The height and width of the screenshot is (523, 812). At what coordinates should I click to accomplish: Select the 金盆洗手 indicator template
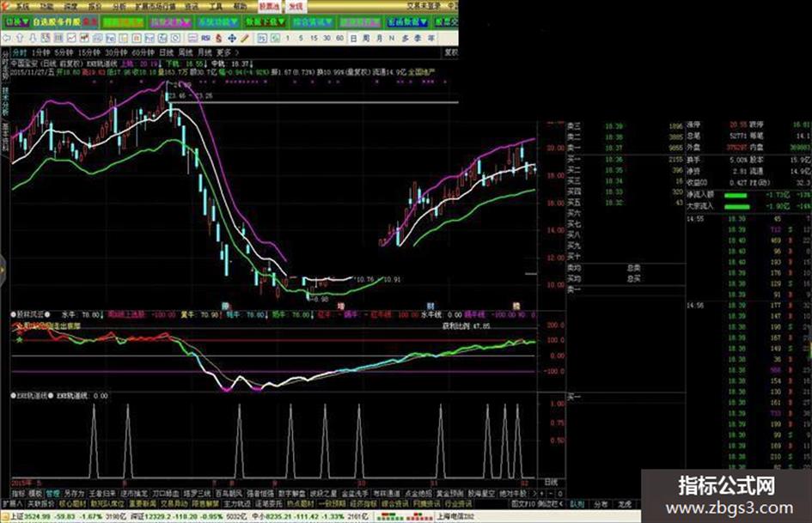point(355,494)
